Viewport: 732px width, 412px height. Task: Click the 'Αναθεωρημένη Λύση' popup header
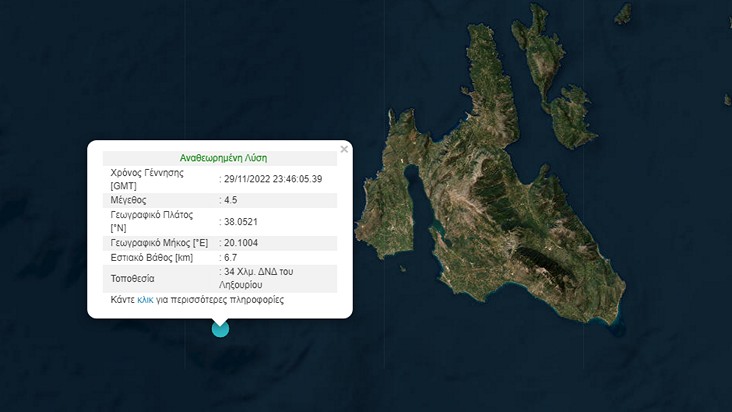[223, 158]
